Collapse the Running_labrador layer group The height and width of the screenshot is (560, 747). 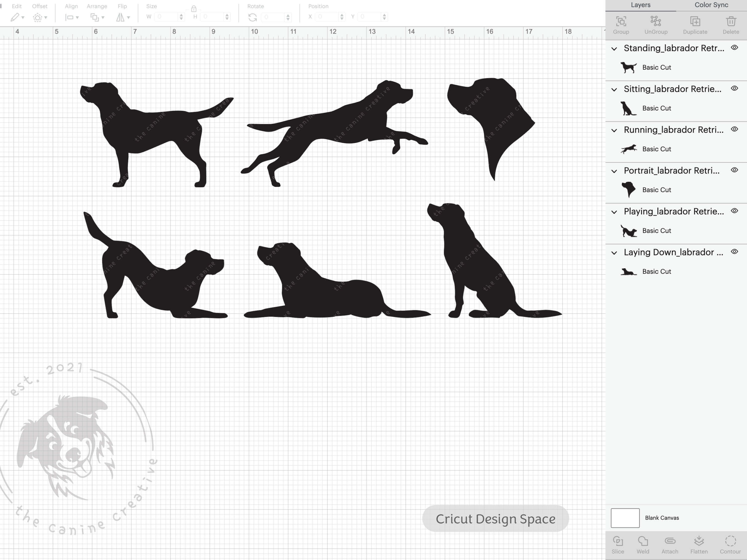pos(614,131)
